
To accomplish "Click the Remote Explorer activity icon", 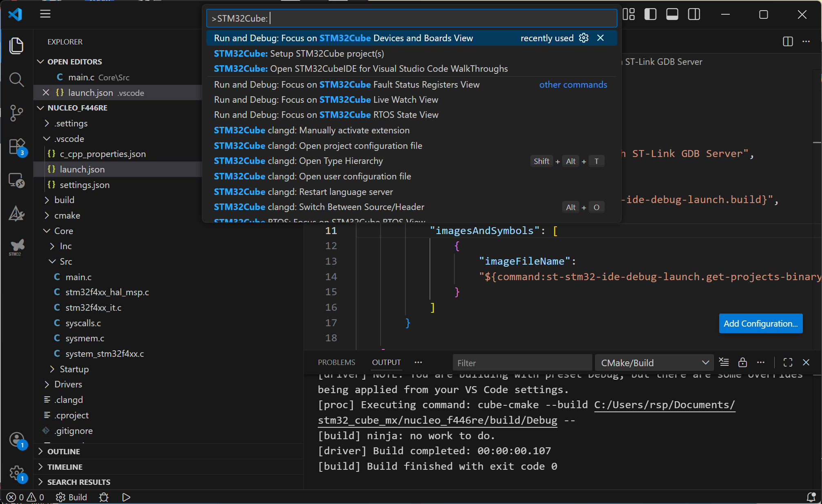I will 16,180.
